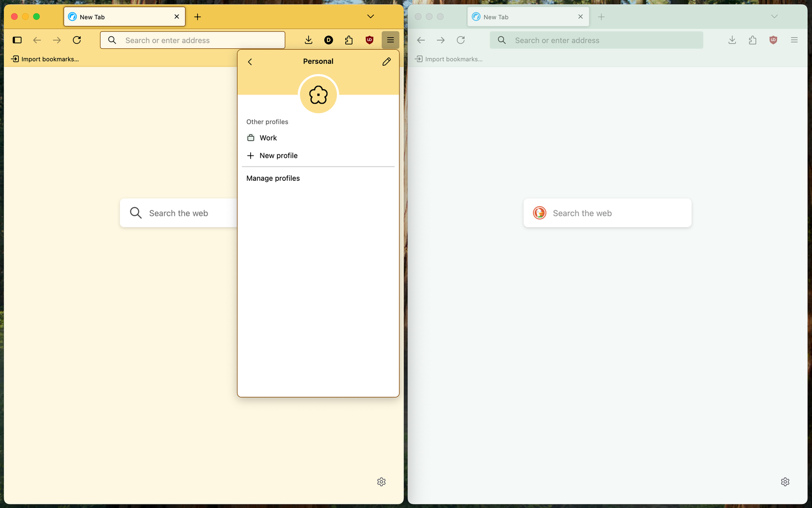Image resolution: width=812 pixels, height=508 pixels.
Task: Open settings with the gear icon bottom right
Action: click(x=785, y=482)
